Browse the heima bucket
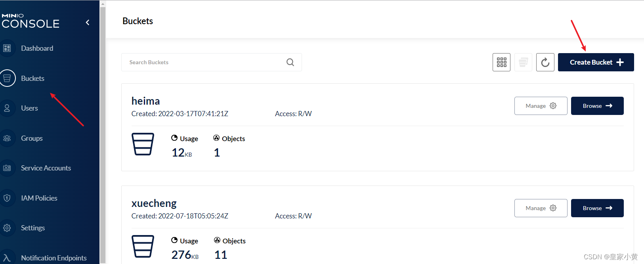Image resolution: width=644 pixels, height=264 pixels. (x=597, y=106)
